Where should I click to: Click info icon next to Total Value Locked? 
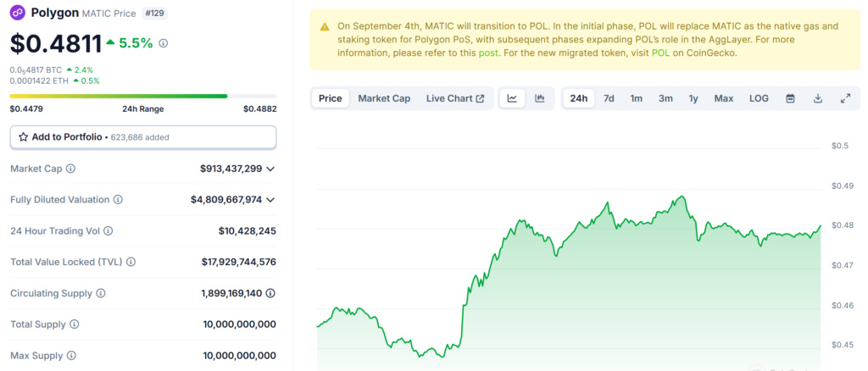131,262
